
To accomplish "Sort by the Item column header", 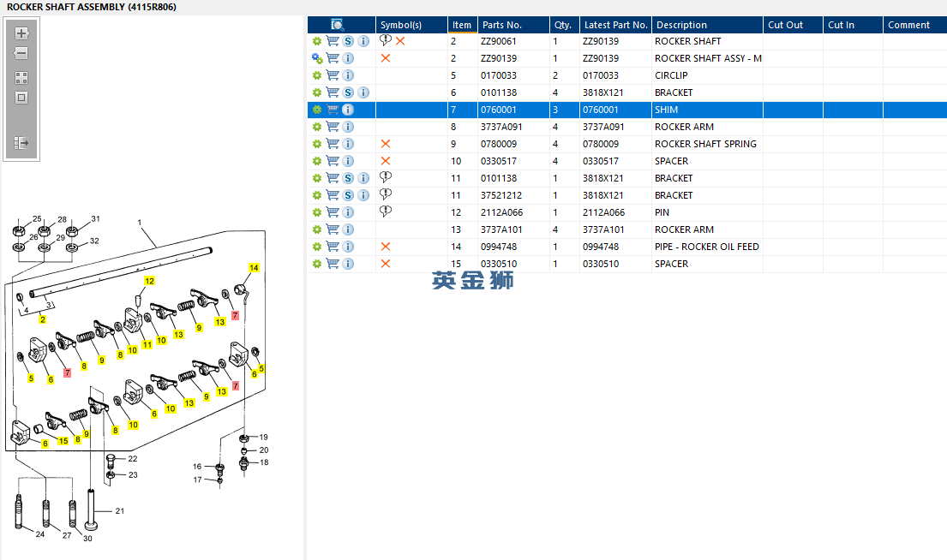I will tap(462, 25).
